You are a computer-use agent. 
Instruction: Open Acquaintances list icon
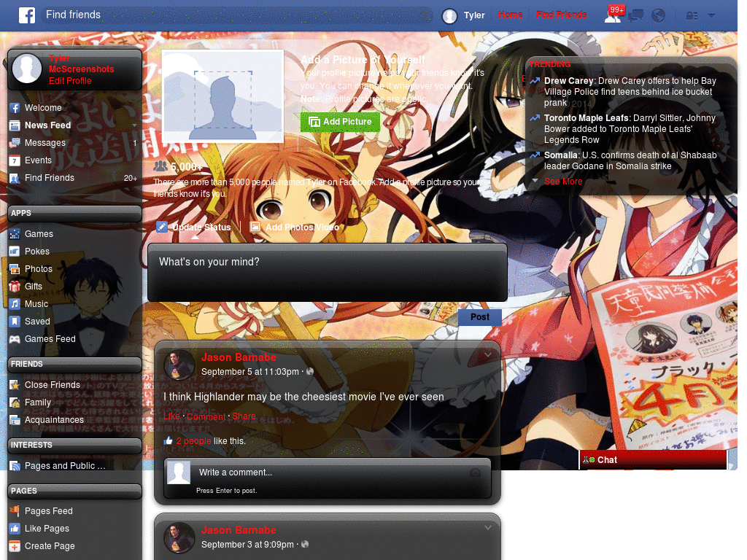click(x=15, y=420)
